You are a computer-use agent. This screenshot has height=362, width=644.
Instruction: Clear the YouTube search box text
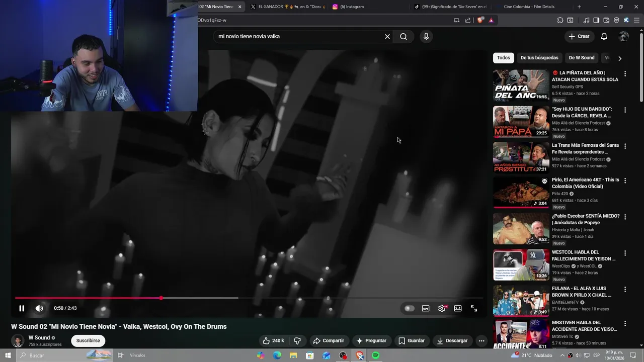(x=387, y=36)
